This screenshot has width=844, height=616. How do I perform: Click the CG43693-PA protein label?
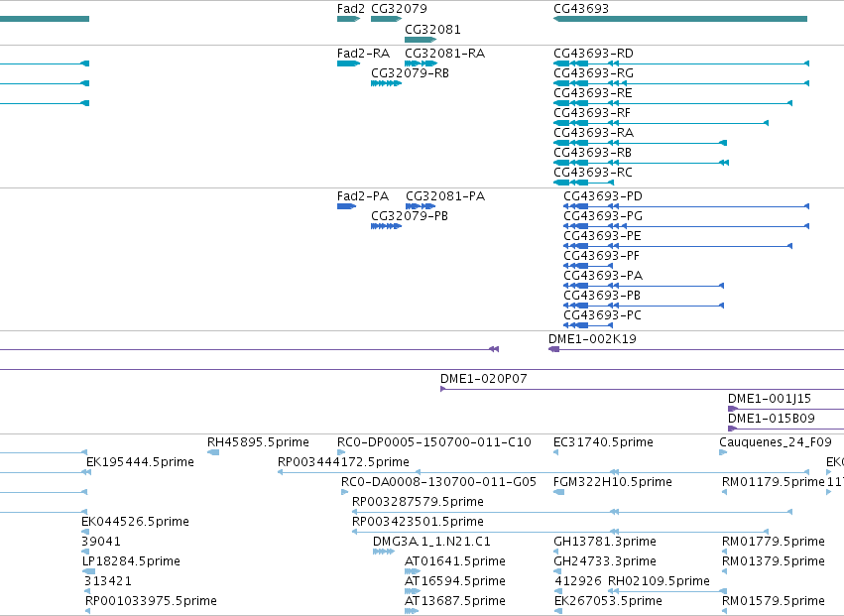click(603, 276)
